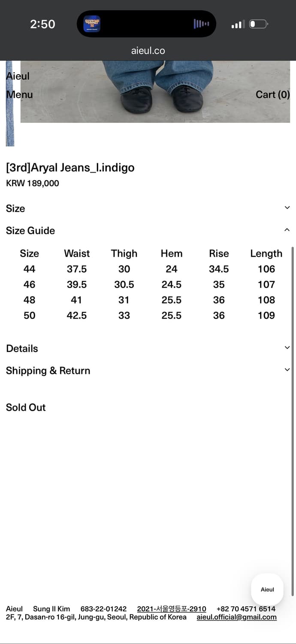
Task: Tap the battery status icon
Action: [x=259, y=24]
